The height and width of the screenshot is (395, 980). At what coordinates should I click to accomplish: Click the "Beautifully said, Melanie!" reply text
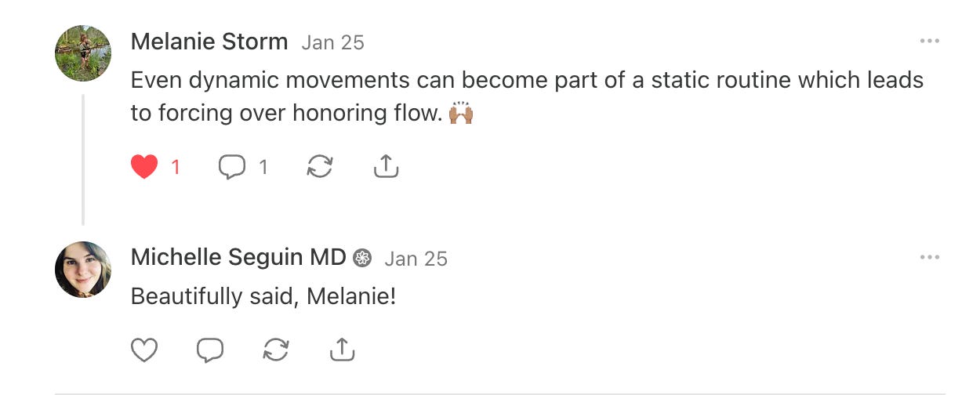263,296
